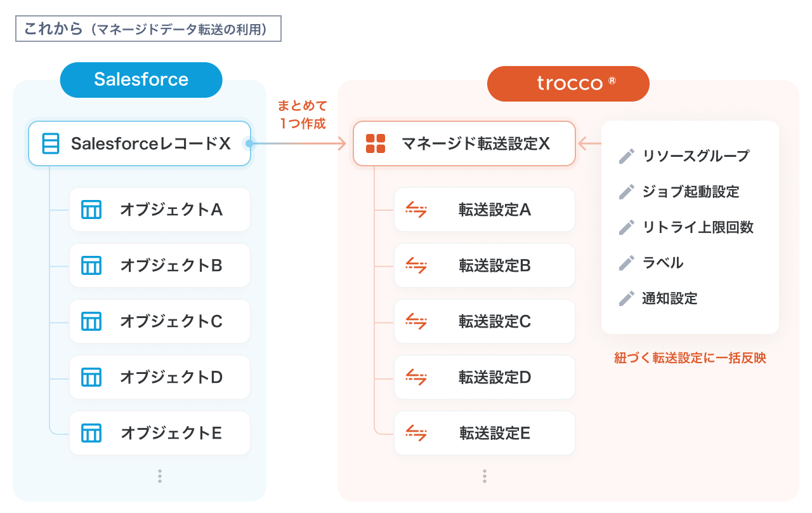The image size is (812, 513).
Task: Click the table icon next to オブジェクトE
Action: click(91, 433)
